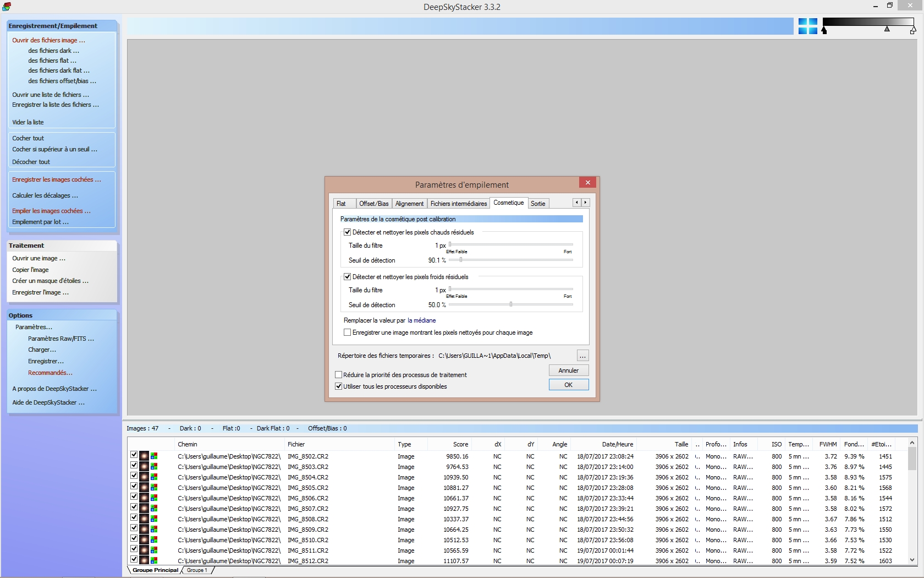Click the FWHM column header
Viewport: 924px width, 578px height.
828,444
